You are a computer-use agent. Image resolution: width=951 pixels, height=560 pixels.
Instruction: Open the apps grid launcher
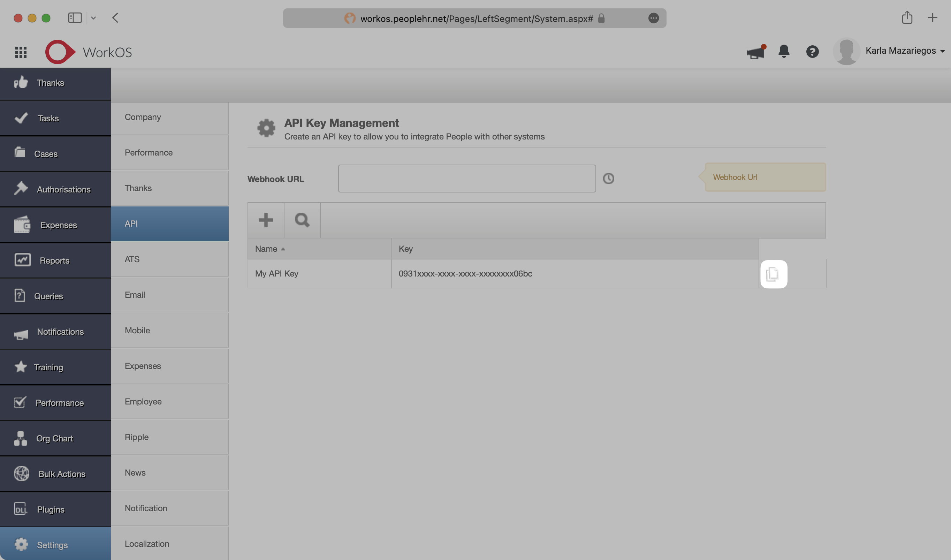(21, 52)
